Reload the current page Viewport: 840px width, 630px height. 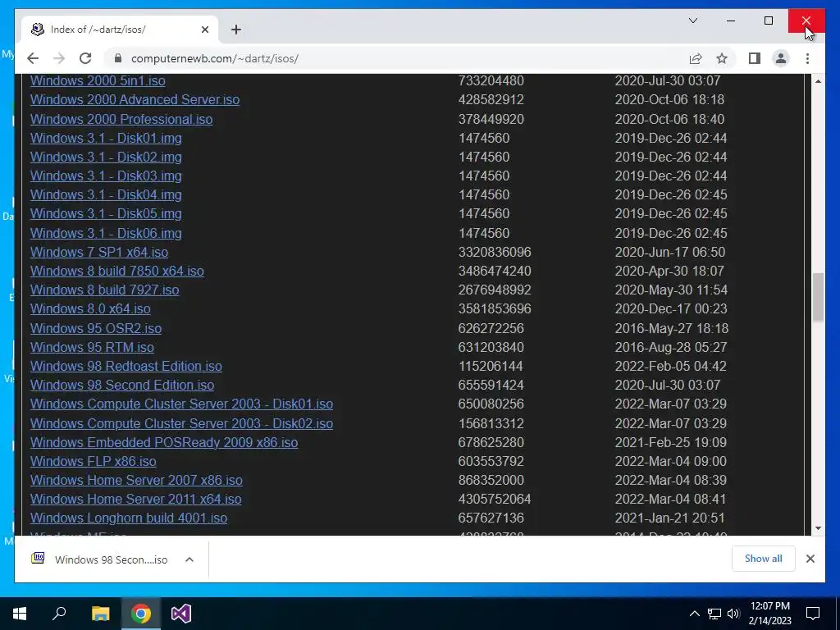[x=85, y=58]
